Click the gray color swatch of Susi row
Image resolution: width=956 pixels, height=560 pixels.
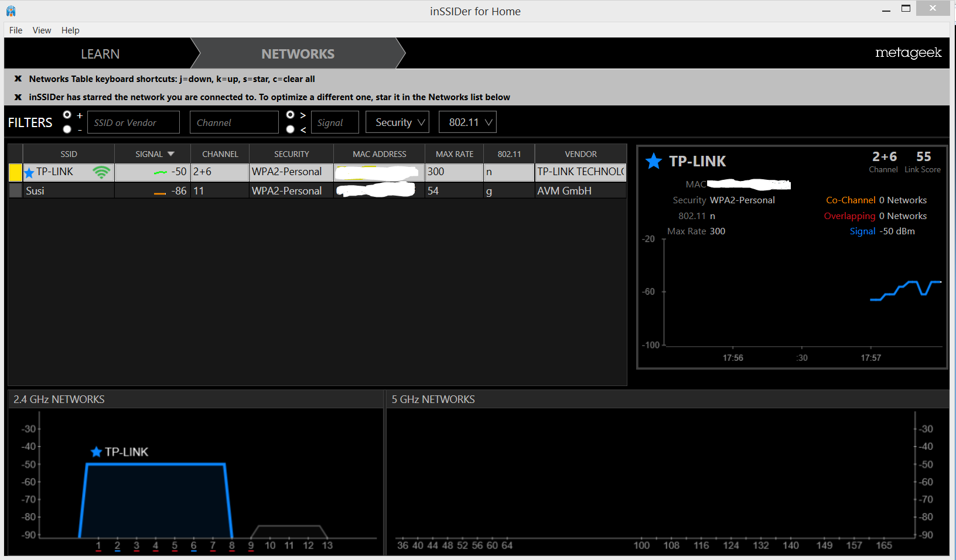[15, 190]
